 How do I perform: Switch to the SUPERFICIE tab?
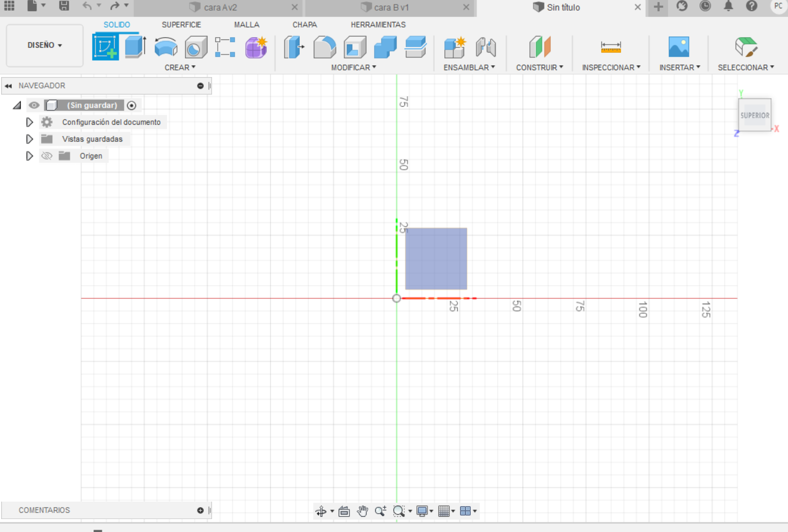pyautogui.click(x=181, y=25)
